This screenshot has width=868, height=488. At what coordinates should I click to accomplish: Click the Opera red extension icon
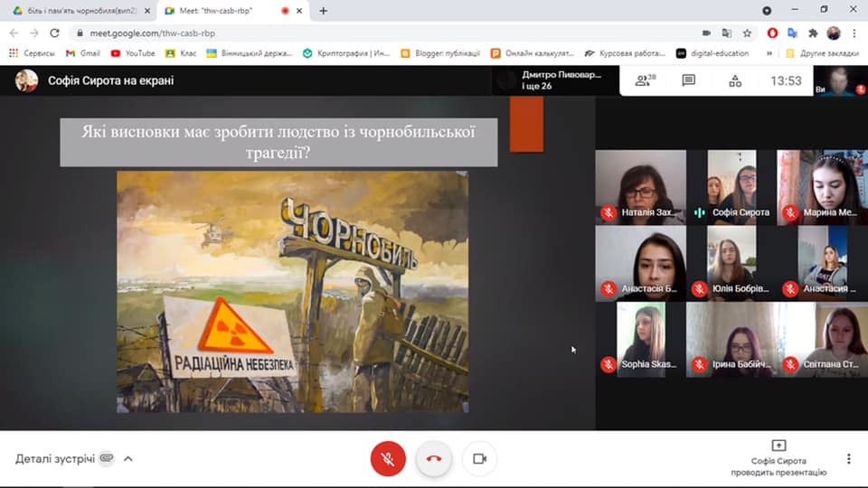click(772, 33)
